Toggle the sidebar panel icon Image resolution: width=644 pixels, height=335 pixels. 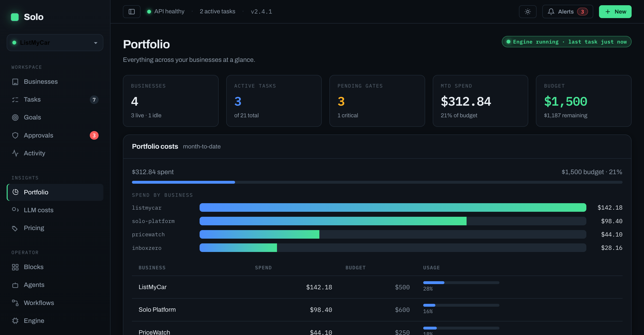click(131, 11)
